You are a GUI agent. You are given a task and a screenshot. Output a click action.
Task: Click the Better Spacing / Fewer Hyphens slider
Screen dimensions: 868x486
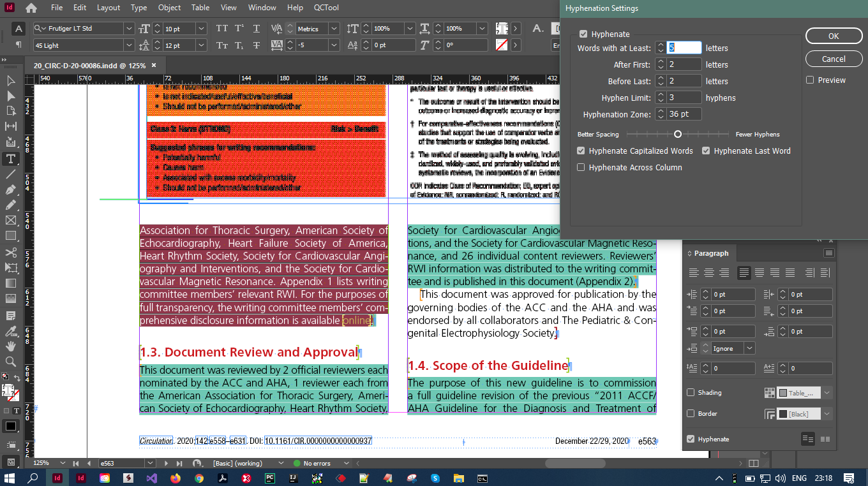tap(678, 135)
